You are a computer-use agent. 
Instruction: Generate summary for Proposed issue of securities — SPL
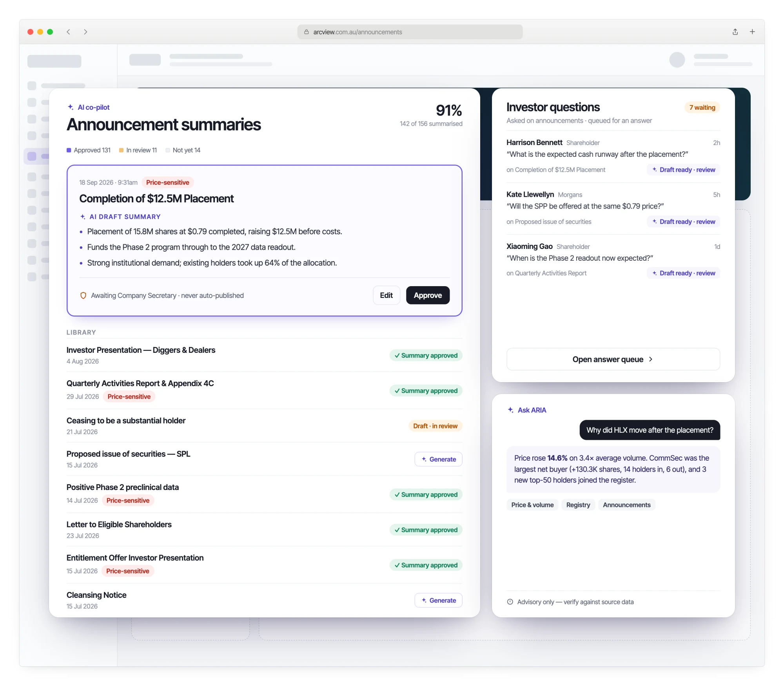[x=438, y=459]
